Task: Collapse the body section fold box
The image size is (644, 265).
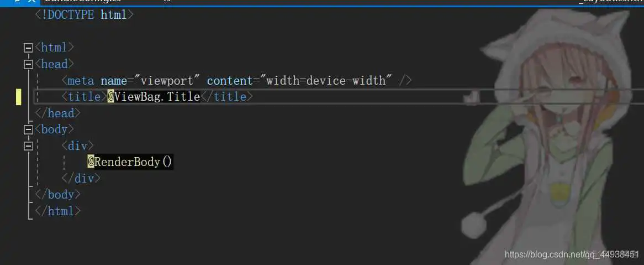Action: pos(28,129)
